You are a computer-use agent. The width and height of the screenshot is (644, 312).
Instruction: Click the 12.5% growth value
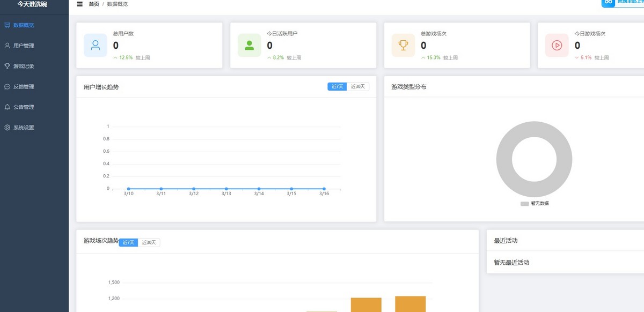point(126,58)
